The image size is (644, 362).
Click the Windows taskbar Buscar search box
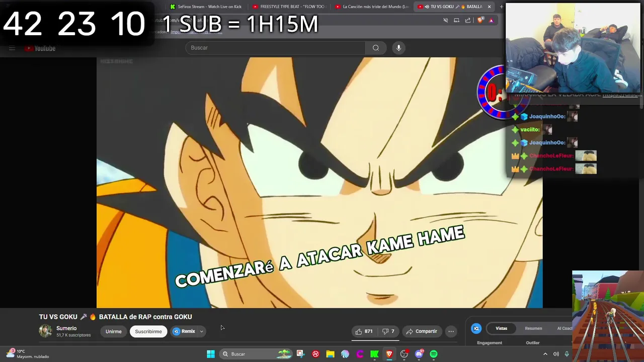(x=257, y=354)
